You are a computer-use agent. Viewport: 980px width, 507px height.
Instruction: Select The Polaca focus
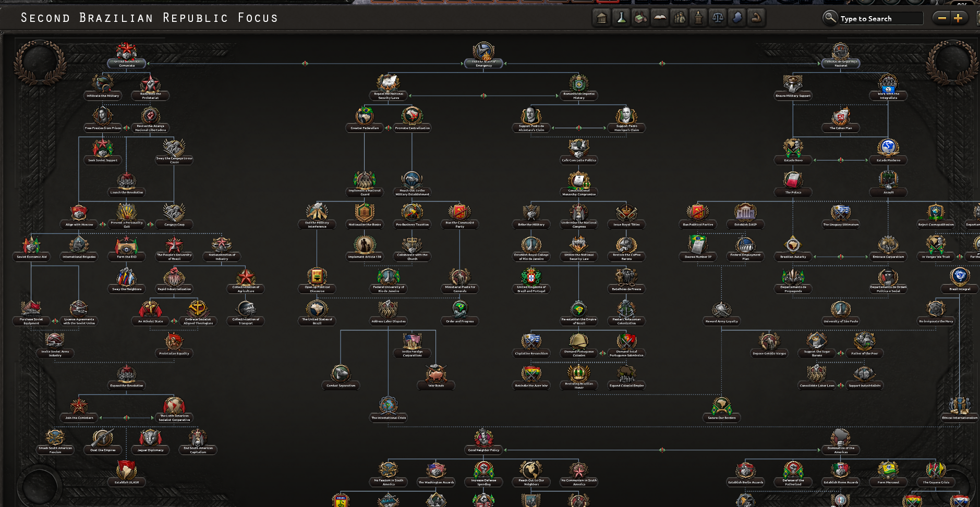(x=793, y=184)
